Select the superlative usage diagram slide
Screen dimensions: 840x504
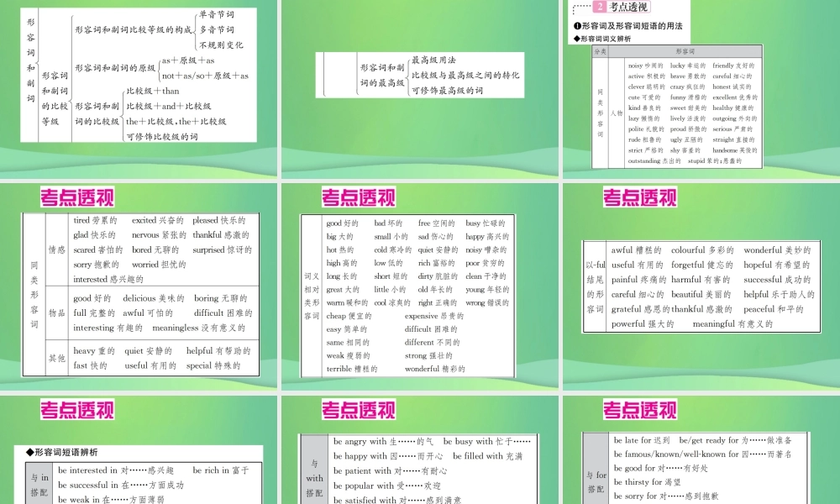[x=419, y=89]
